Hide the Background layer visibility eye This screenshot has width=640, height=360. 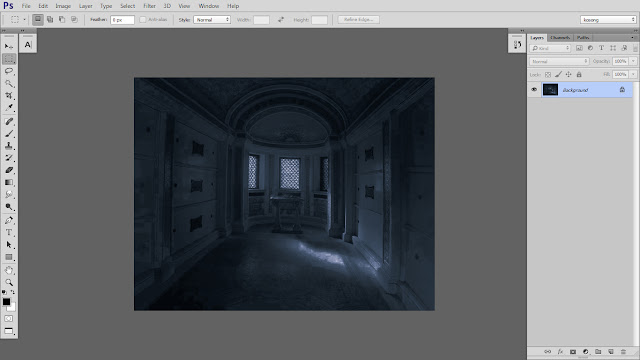coord(534,90)
